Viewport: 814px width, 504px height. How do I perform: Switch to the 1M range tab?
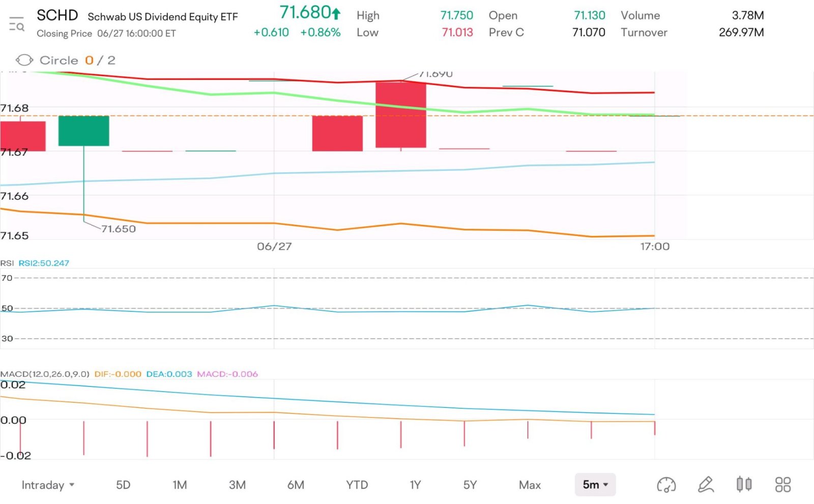[180, 485]
